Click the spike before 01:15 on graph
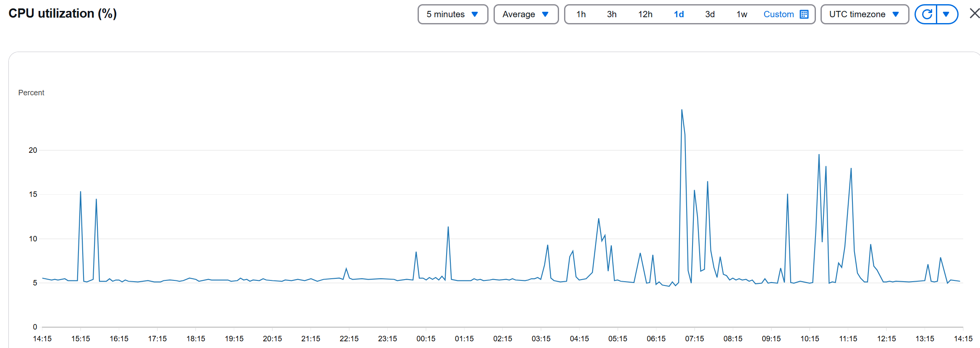This screenshot has height=348, width=980. point(448,227)
